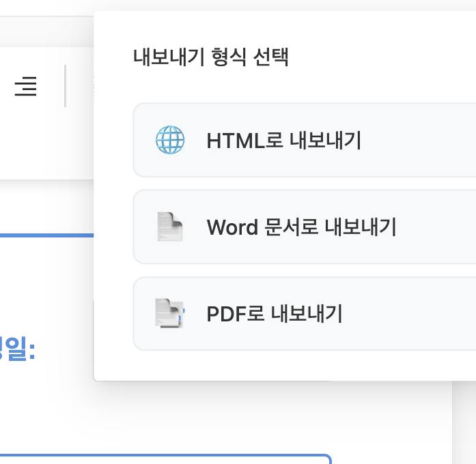The image size is (476, 464).
Task: Select the HTML로 내보내기 option
Action: tap(305, 140)
